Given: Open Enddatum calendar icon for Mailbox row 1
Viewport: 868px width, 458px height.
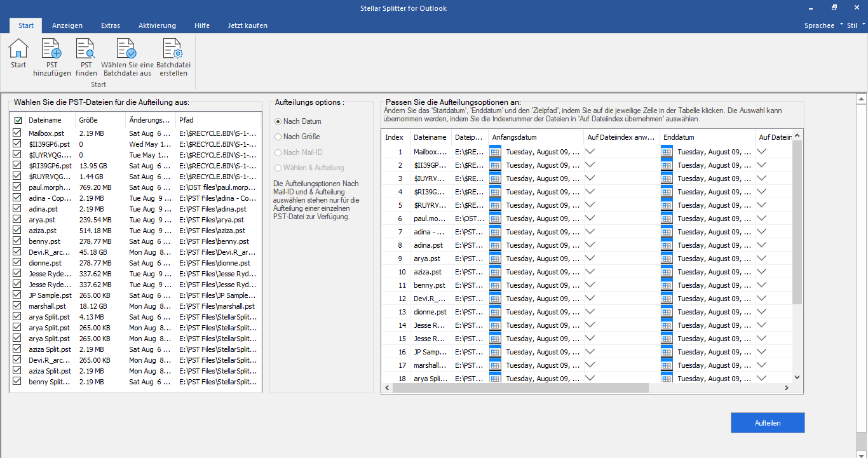Looking at the screenshot, I should click(x=667, y=151).
